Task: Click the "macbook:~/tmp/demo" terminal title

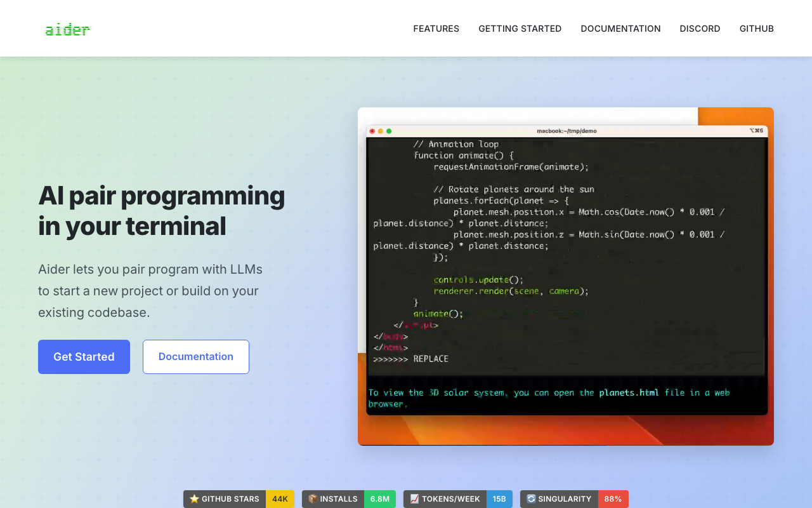Action: click(566, 131)
